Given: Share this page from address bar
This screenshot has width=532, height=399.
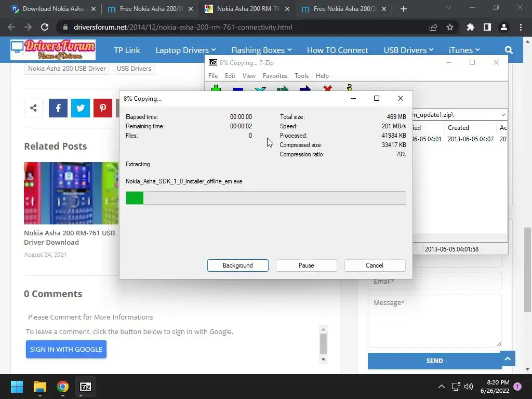Looking at the screenshot, I should (433, 27).
